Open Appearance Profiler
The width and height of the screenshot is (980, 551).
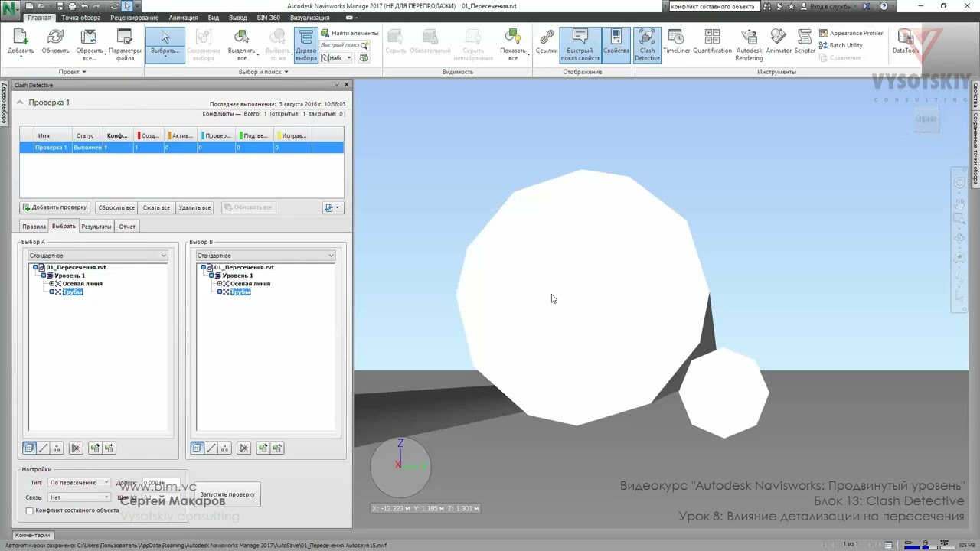coord(851,33)
